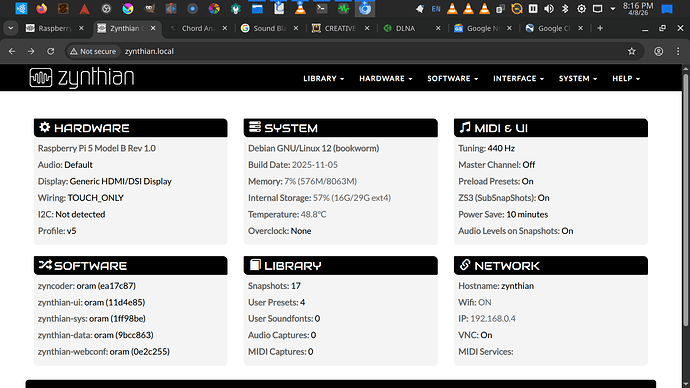
Task: Expand the LIBRARY menu
Action: point(323,78)
